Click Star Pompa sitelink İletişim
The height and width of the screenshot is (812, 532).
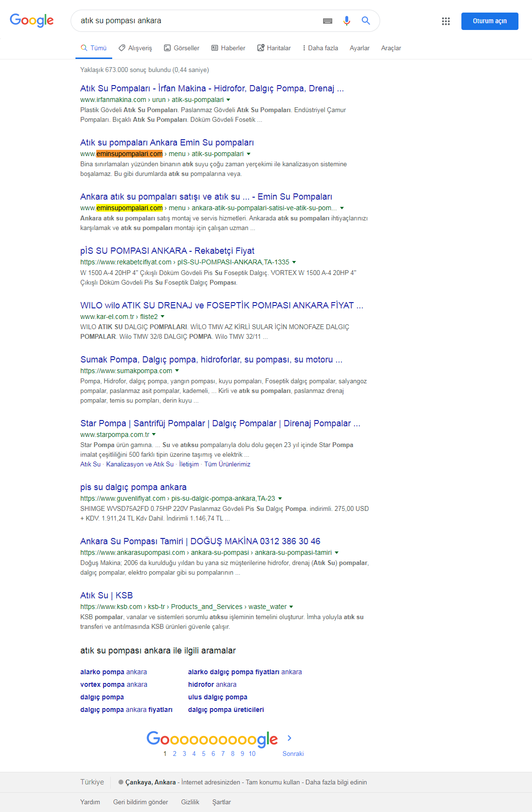pyautogui.click(x=189, y=464)
